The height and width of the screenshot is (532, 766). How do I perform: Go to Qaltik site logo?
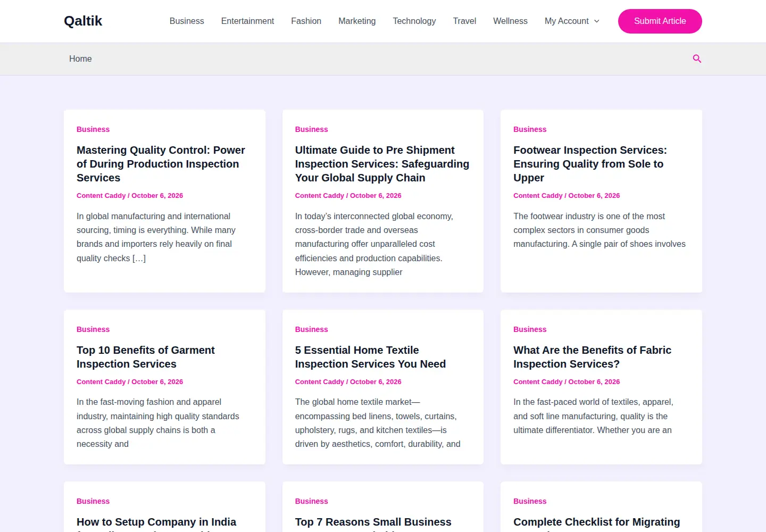click(83, 21)
